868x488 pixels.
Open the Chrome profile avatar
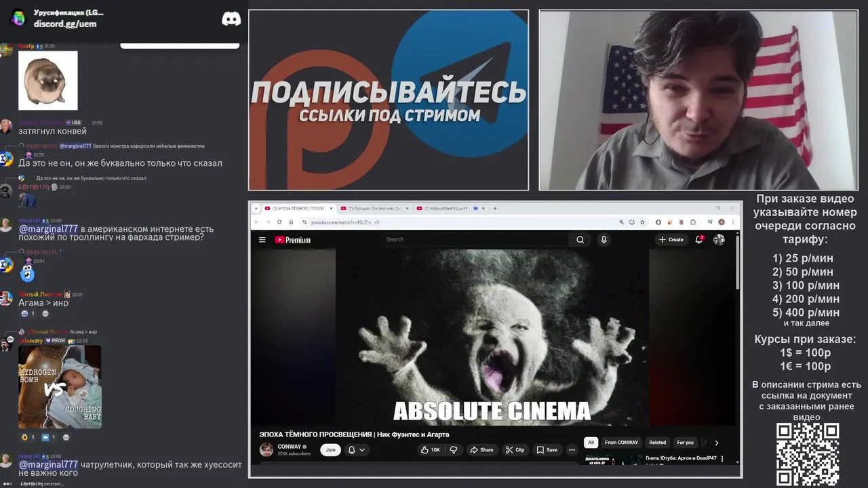722,222
